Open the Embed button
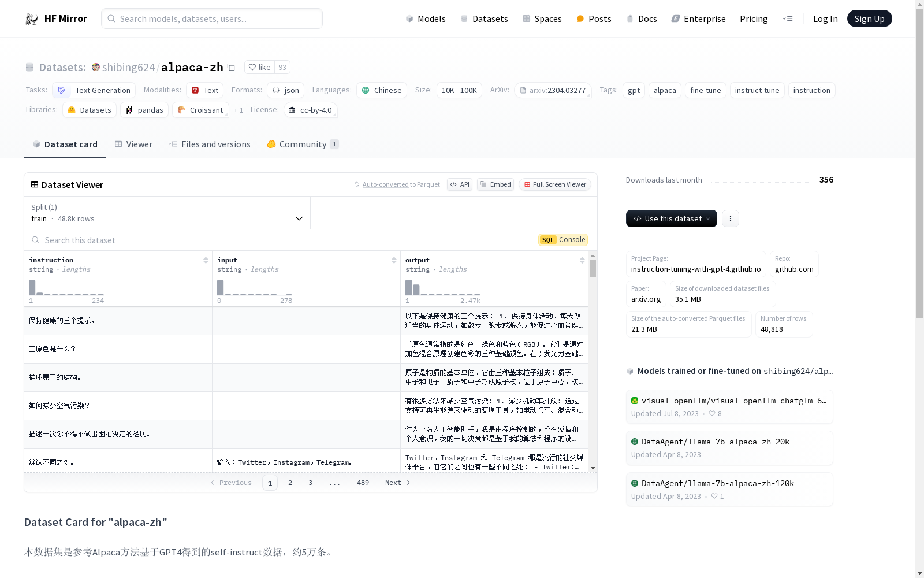Screen dimensions: 924x578 (495, 184)
